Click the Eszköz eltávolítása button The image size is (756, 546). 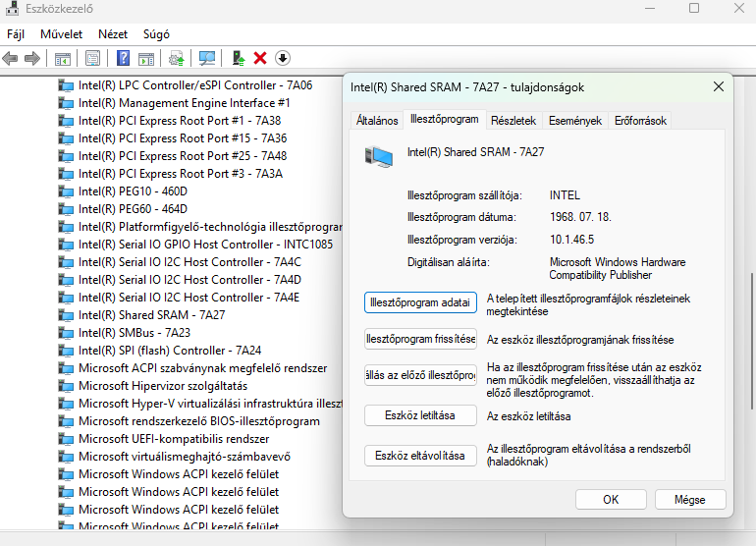[420, 456]
